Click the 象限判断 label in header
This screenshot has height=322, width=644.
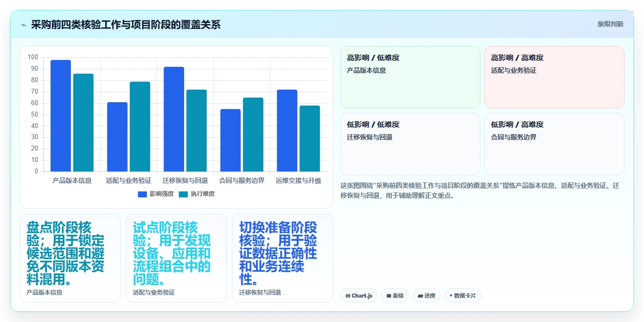(x=610, y=24)
